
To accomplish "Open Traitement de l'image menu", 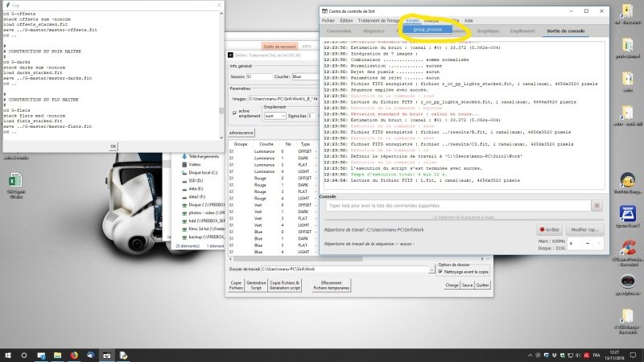I will click(x=378, y=21).
